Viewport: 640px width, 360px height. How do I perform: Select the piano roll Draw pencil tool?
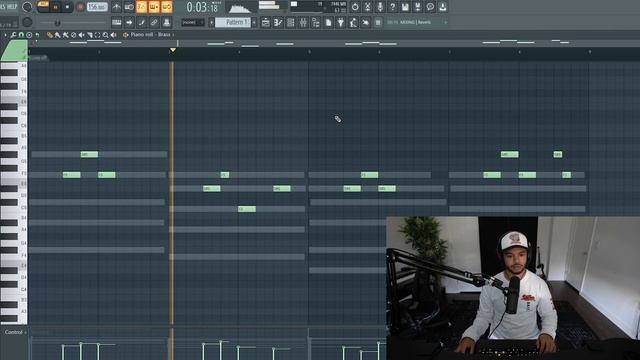coord(50,35)
